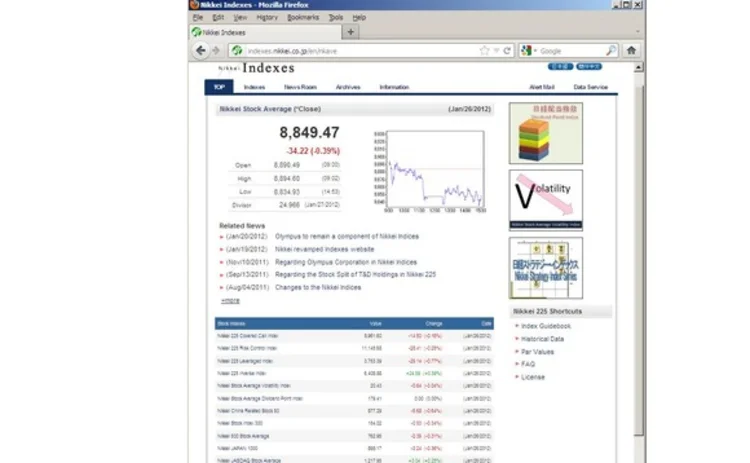This screenshot has height=463, width=750.
Task: Open the Index Guidebook shortcut
Action: [x=546, y=326]
